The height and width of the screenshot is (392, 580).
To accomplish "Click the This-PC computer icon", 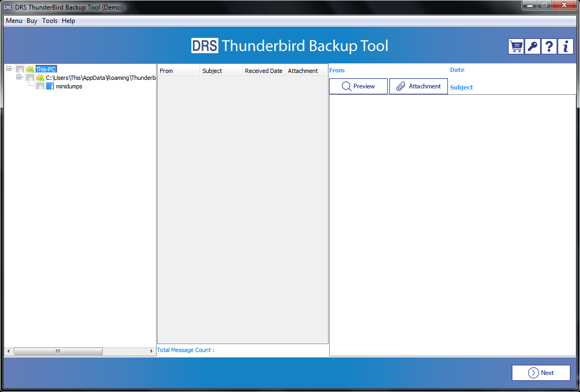I will (29, 69).
